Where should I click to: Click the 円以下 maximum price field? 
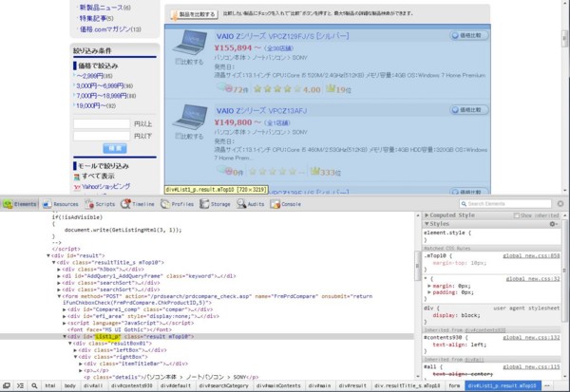point(102,136)
